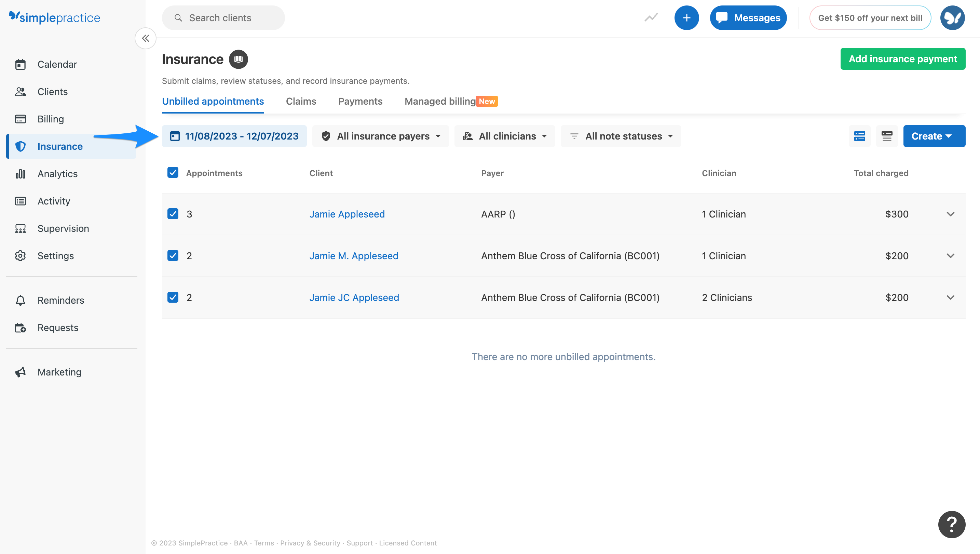Open the All insurance payers dropdown
The image size is (980, 554).
(380, 136)
